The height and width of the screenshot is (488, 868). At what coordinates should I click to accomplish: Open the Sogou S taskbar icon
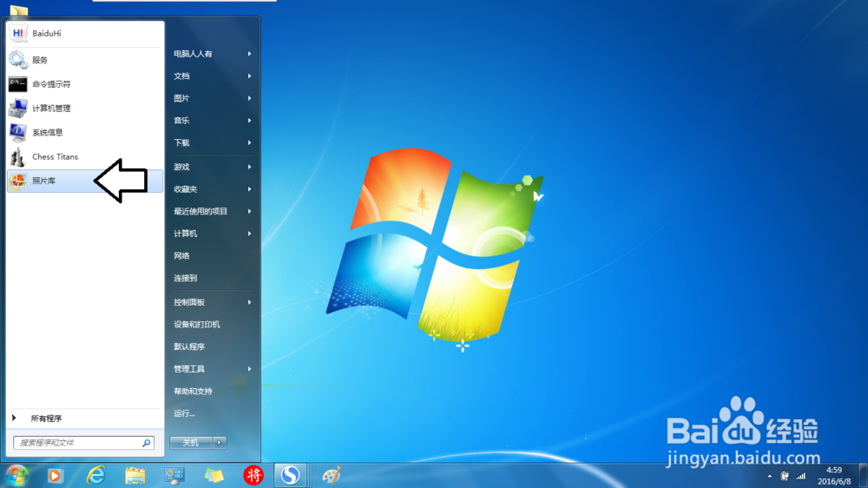pyautogui.click(x=290, y=475)
